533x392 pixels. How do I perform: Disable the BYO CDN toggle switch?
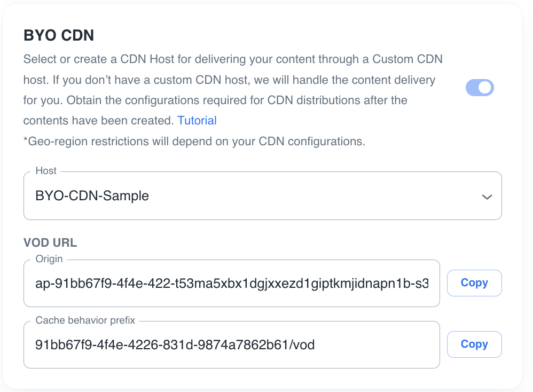pos(480,88)
